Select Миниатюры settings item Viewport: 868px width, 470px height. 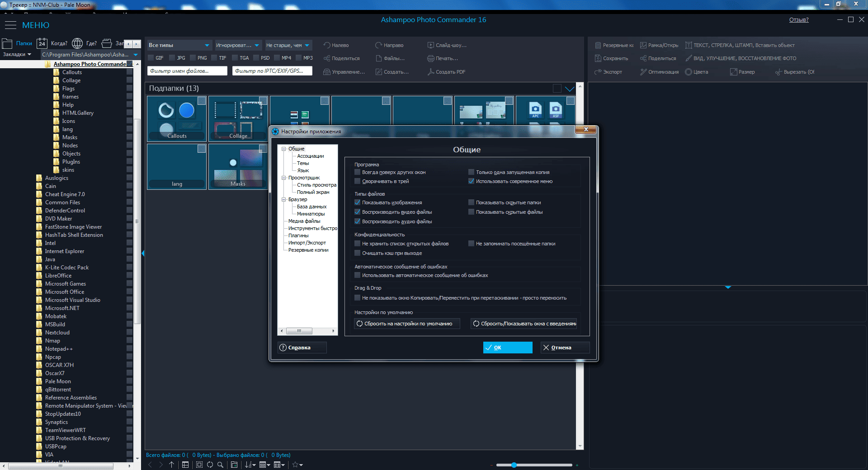coord(311,214)
